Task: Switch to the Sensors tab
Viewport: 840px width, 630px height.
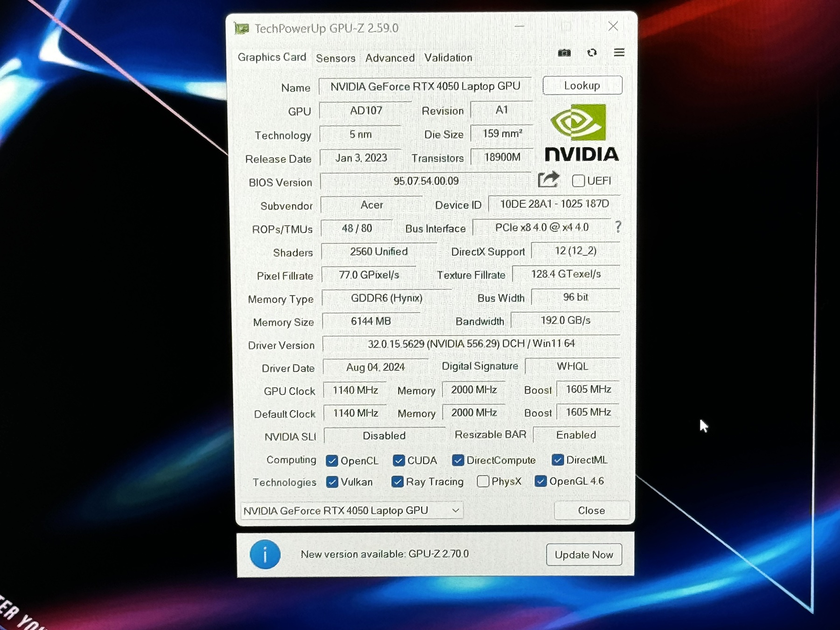Action: click(336, 58)
